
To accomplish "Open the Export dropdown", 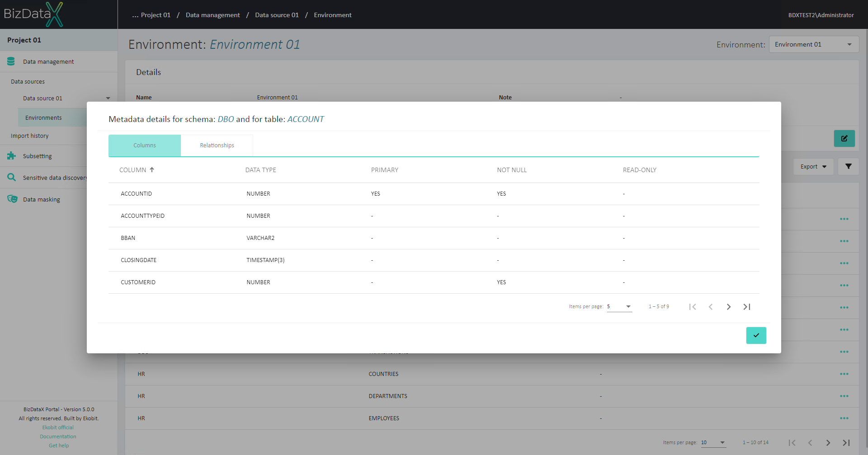I will click(x=813, y=166).
